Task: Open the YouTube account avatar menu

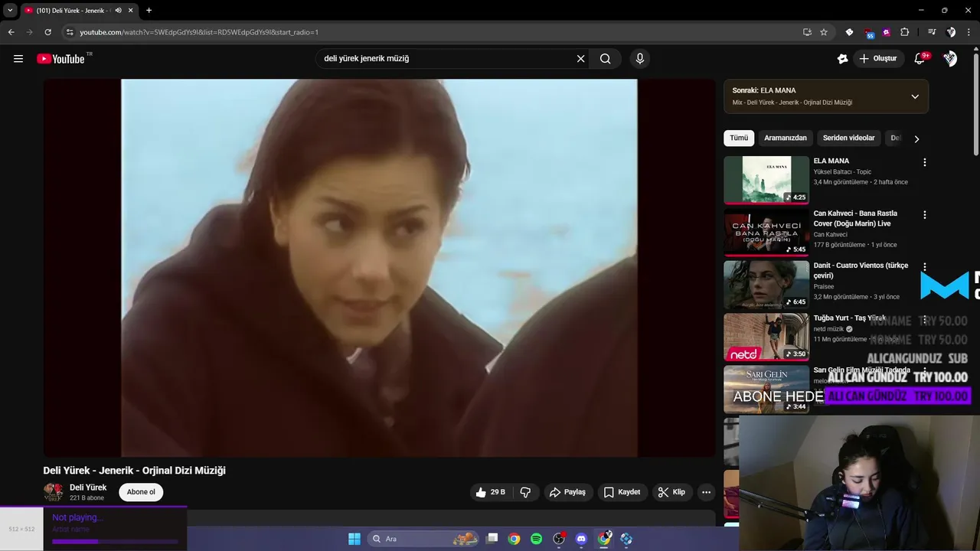Action: coord(950,59)
